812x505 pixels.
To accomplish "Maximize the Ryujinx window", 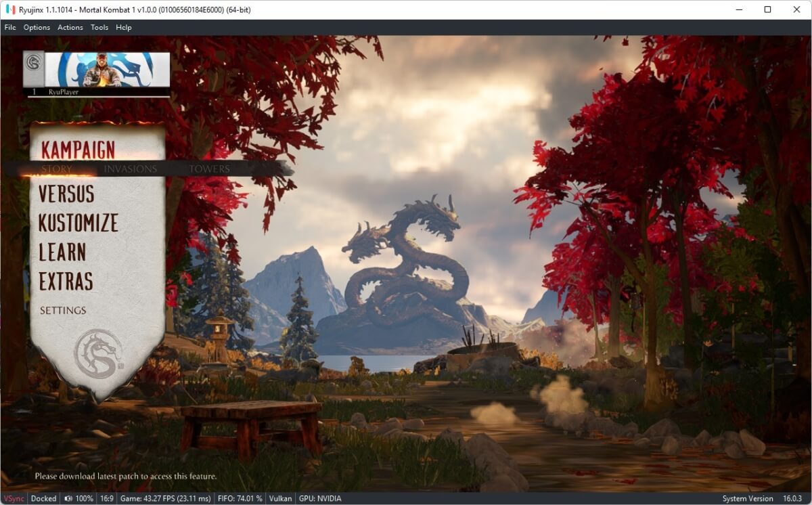I will [767, 9].
